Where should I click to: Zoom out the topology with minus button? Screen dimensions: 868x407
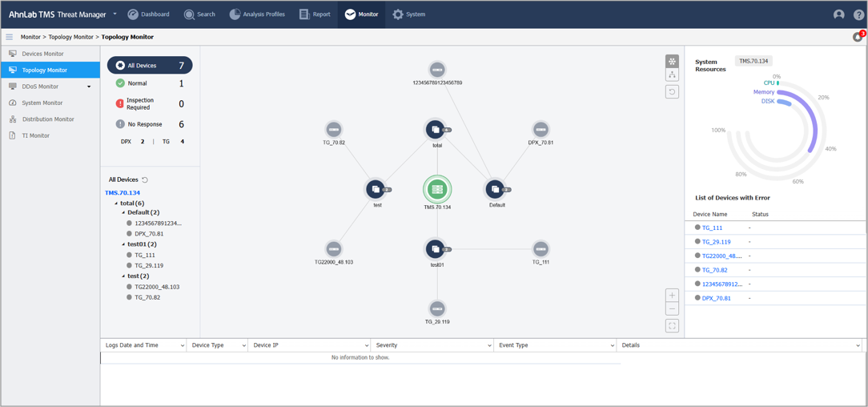point(672,308)
